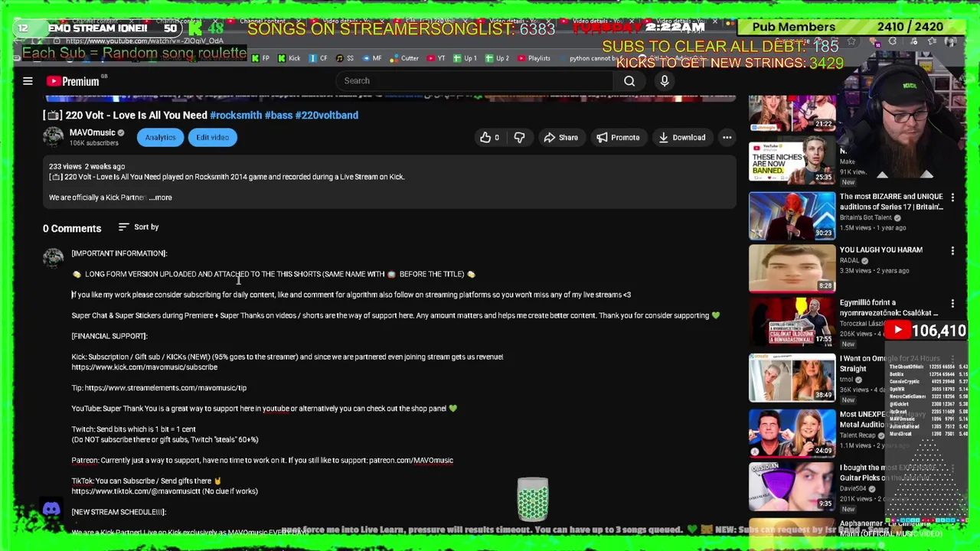This screenshot has width=980, height=551.
Task: Open expensive guitar picks video thumbnail
Action: coord(792,487)
